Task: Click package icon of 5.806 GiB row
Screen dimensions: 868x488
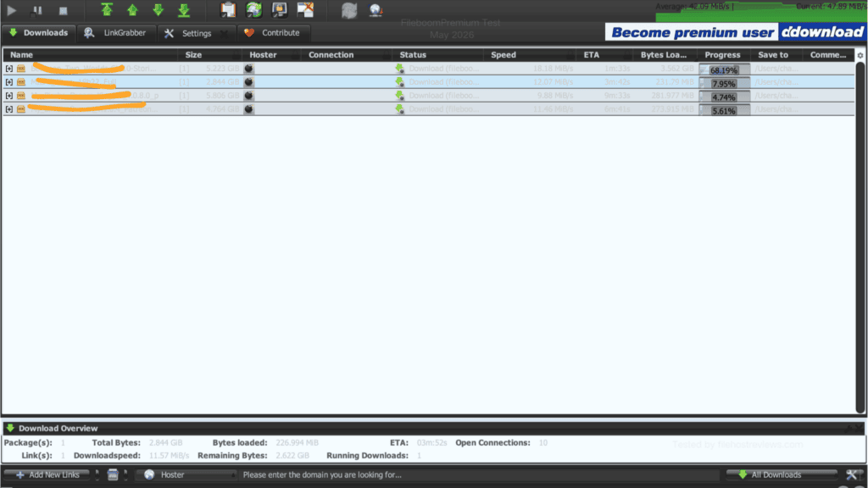Action: (x=21, y=96)
